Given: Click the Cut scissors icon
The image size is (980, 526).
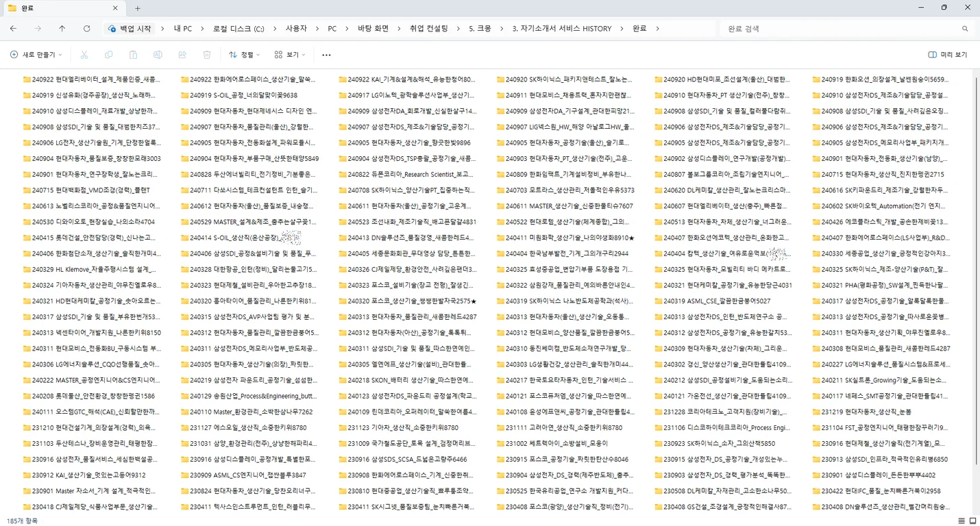Looking at the screenshot, I should tap(84, 55).
